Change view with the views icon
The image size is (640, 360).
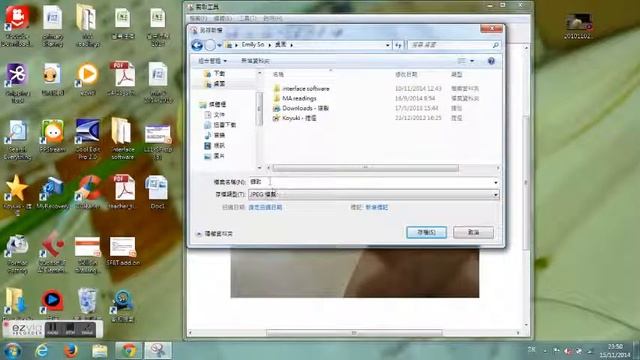click(461, 61)
